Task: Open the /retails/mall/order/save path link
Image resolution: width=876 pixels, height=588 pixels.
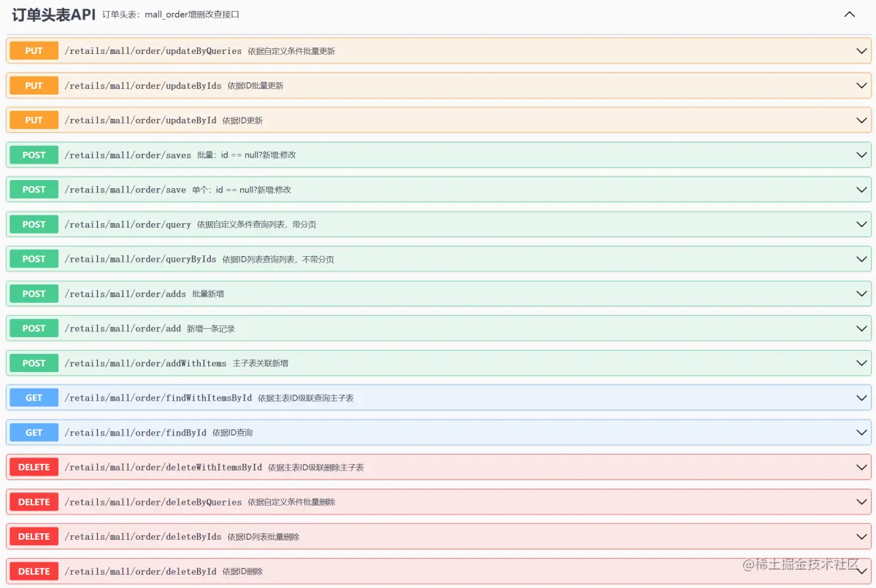Action: coord(126,190)
